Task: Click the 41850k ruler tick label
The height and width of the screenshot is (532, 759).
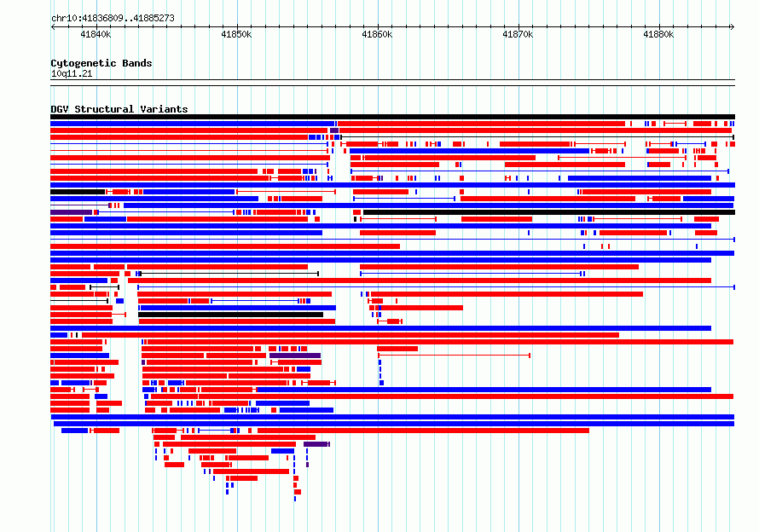Action: pos(236,34)
